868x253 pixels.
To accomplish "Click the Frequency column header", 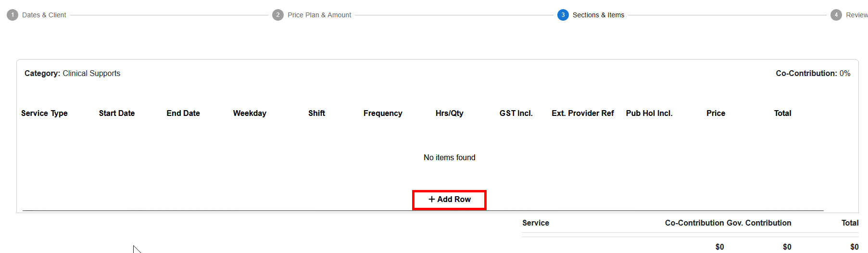I will pos(383,113).
